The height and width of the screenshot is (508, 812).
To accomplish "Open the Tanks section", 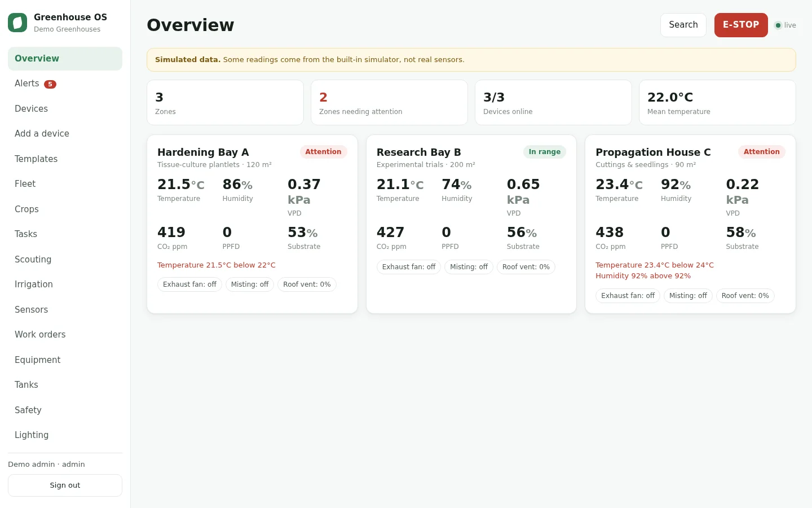I will (x=65, y=385).
